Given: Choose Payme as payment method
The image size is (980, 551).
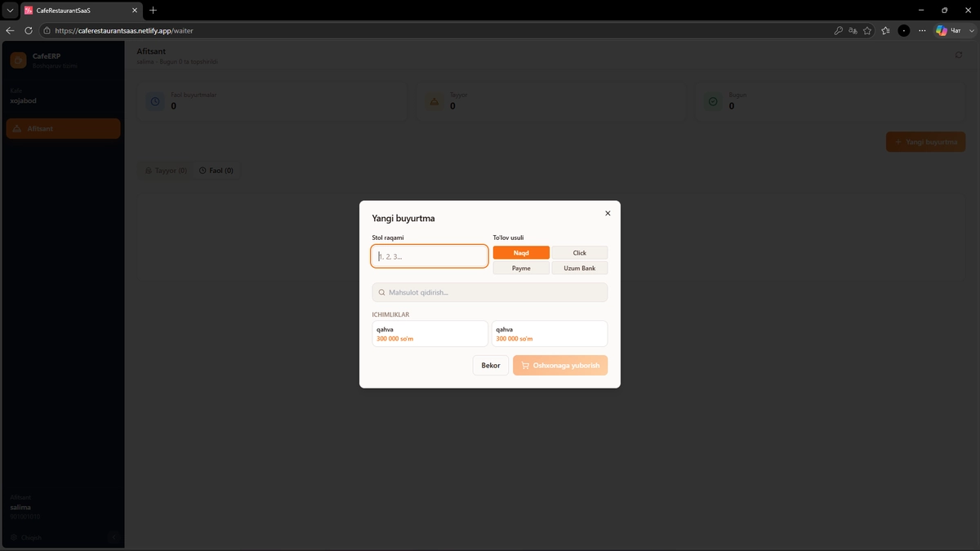Looking at the screenshot, I should pyautogui.click(x=521, y=268).
